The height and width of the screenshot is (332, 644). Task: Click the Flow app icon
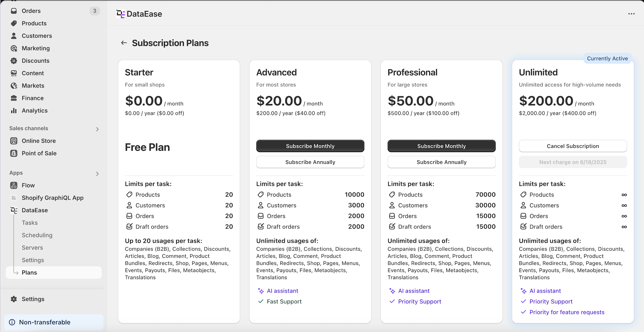point(14,185)
